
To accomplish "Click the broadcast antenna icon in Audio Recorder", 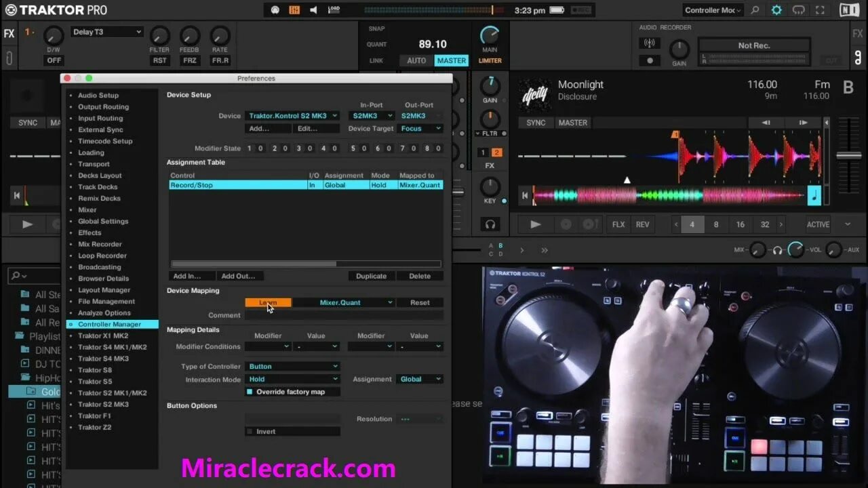I will coord(650,43).
